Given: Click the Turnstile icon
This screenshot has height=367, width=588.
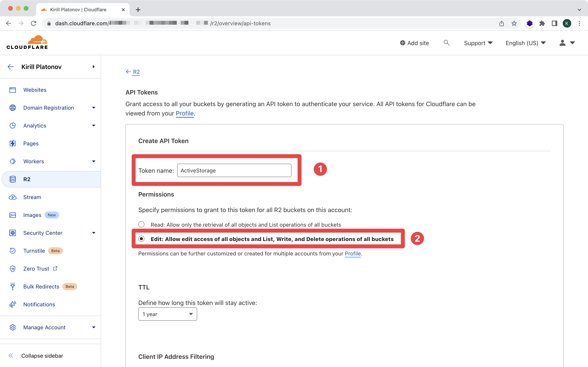Looking at the screenshot, I should (13, 251).
